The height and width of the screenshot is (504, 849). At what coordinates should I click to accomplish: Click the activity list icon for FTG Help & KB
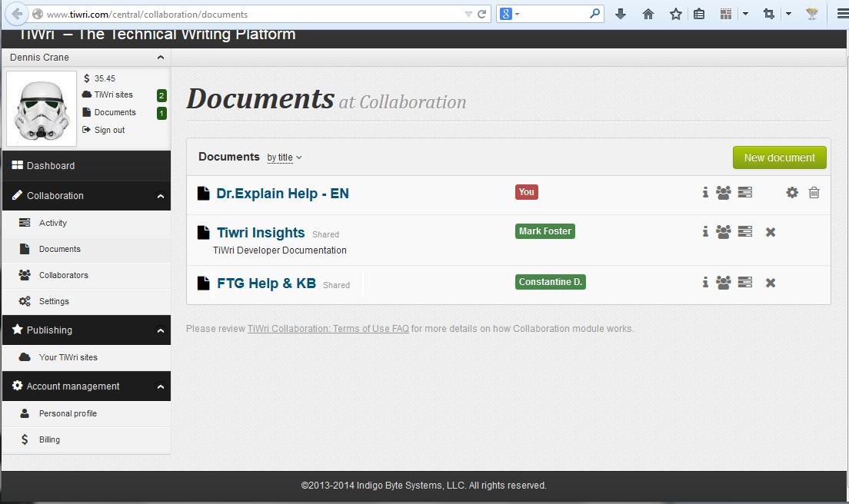pos(744,283)
